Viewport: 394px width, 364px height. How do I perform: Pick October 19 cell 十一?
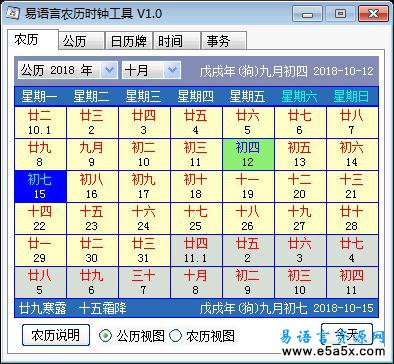248,187
